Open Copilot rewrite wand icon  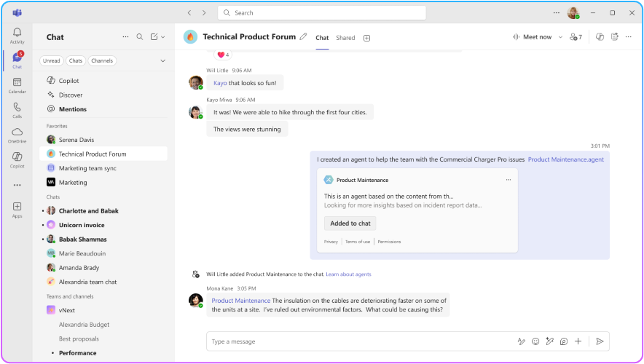(x=549, y=341)
